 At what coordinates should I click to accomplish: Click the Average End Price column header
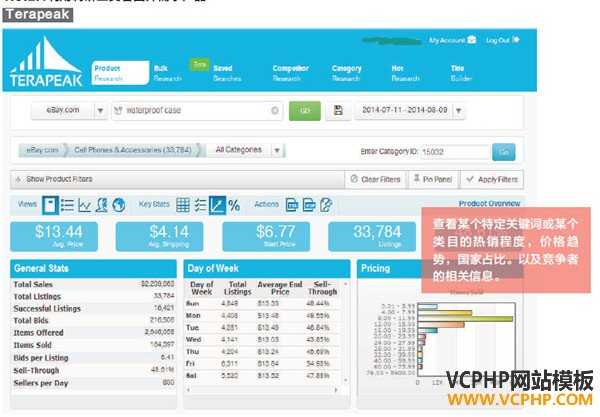[280, 288]
